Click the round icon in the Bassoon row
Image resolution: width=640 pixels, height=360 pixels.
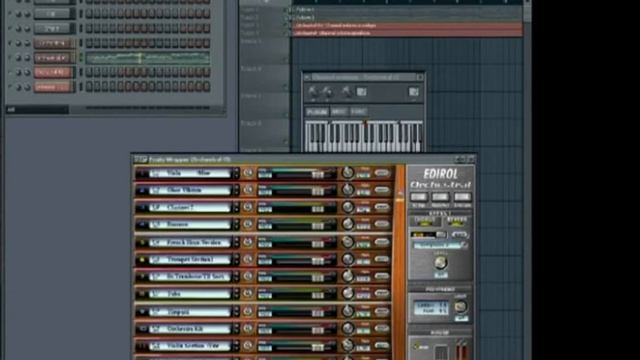tap(248, 224)
